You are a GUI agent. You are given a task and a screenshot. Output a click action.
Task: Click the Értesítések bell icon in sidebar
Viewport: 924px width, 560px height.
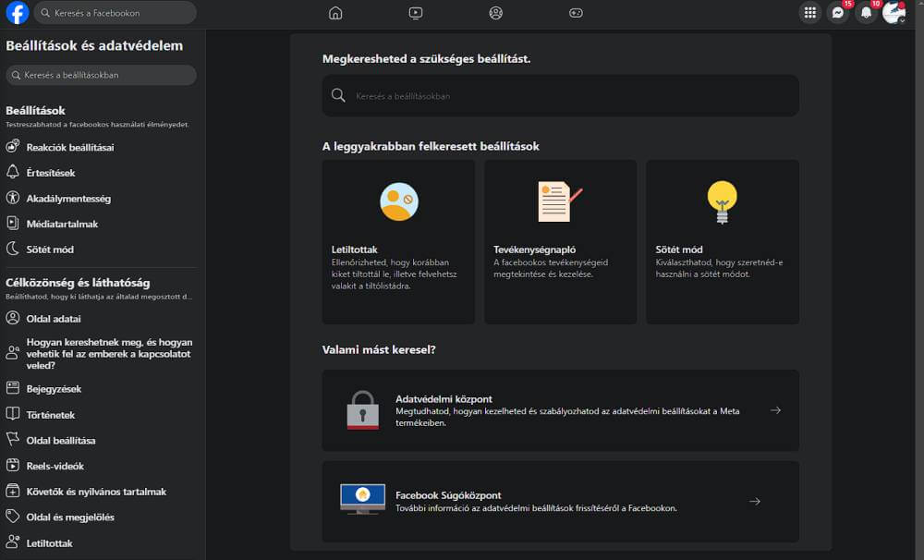pos(12,172)
